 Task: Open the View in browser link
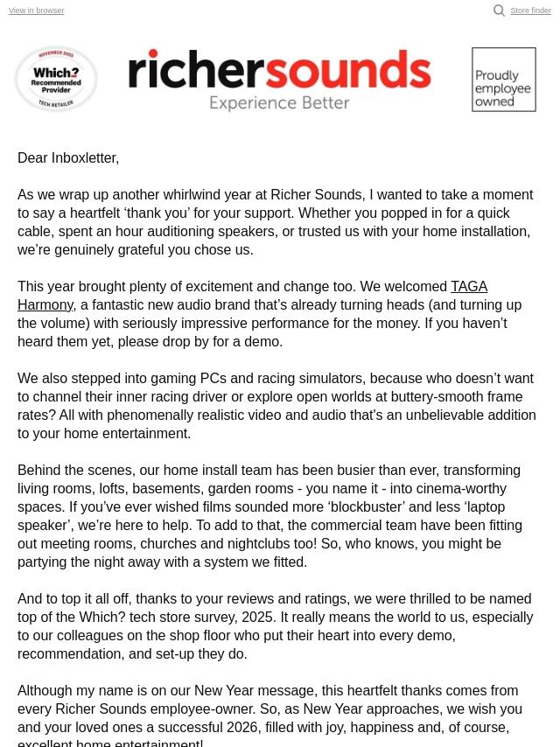tap(36, 10)
